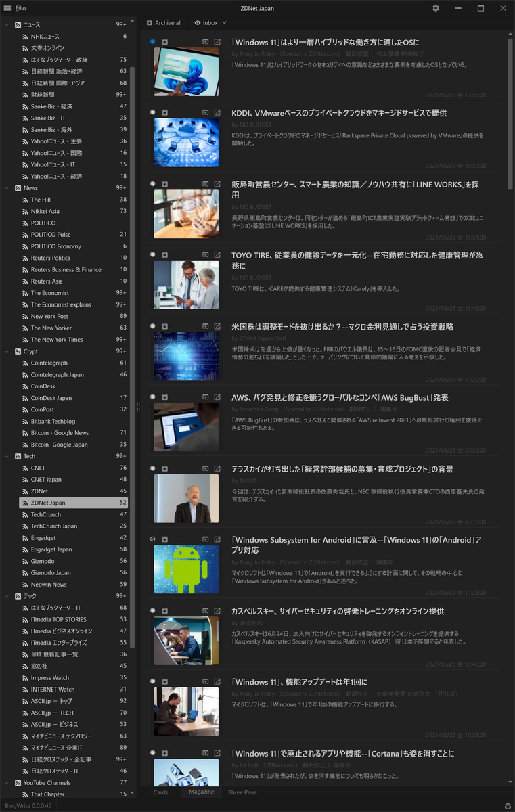Archive the KDDI、VMware article
The height and width of the screenshot is (812, 515).
(x=164, y=112)
